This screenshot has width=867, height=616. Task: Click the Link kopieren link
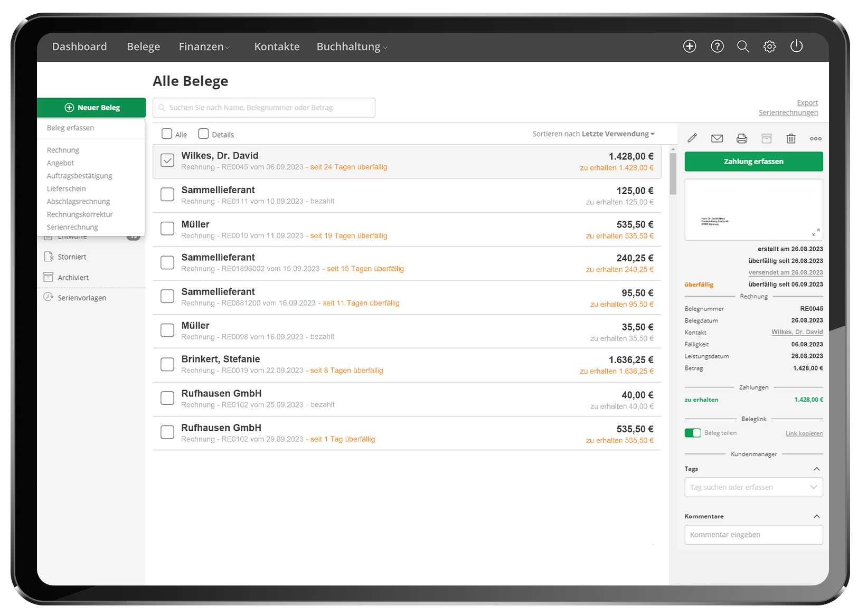click(x=804, y=433)
